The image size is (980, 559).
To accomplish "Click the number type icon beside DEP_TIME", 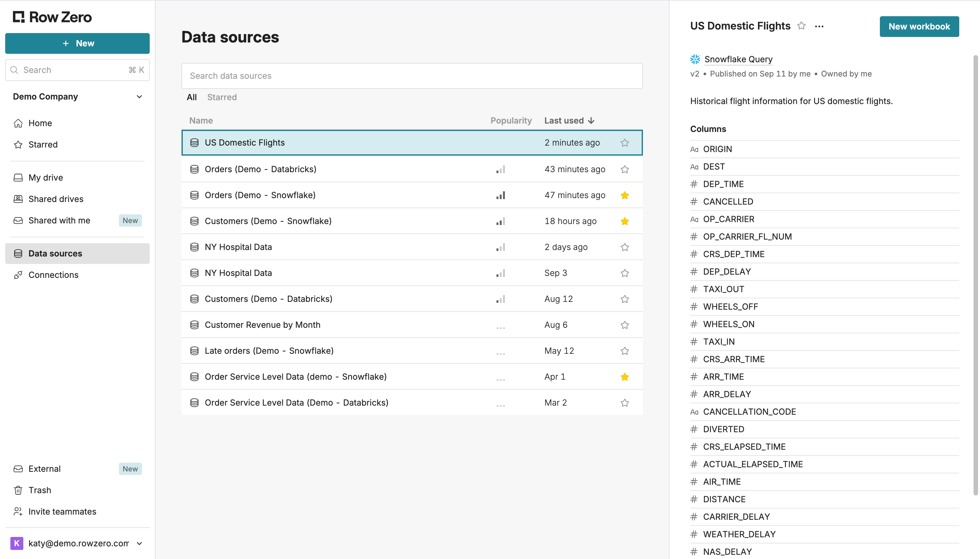I will tap(694, 184).
